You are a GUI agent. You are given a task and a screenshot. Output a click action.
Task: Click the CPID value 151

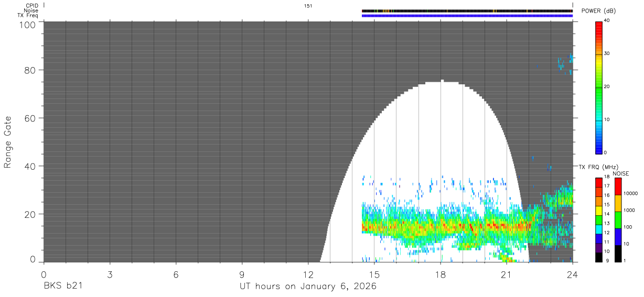coord(308,6)
